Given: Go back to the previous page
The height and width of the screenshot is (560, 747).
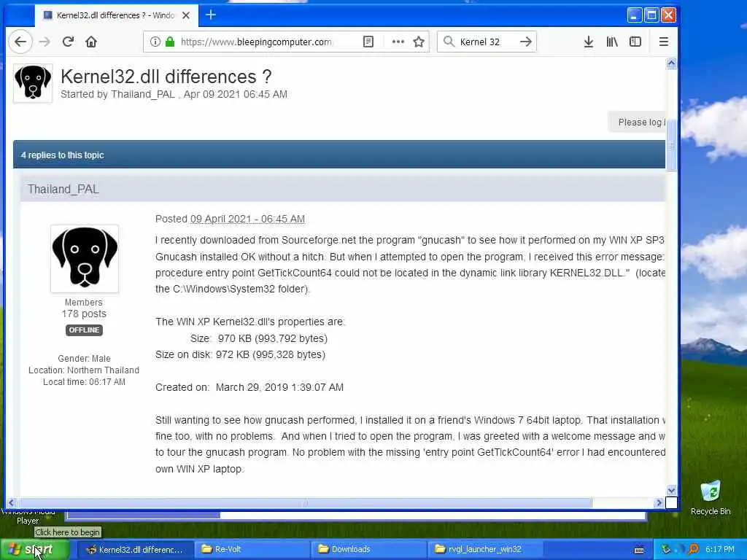Looking at the screenshot, I should click(20, 42).
